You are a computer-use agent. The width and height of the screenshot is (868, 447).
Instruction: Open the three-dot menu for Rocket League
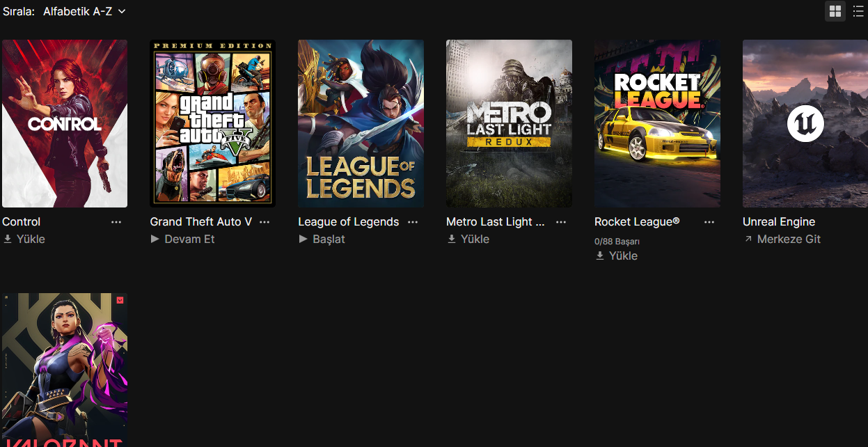point(709,222)
